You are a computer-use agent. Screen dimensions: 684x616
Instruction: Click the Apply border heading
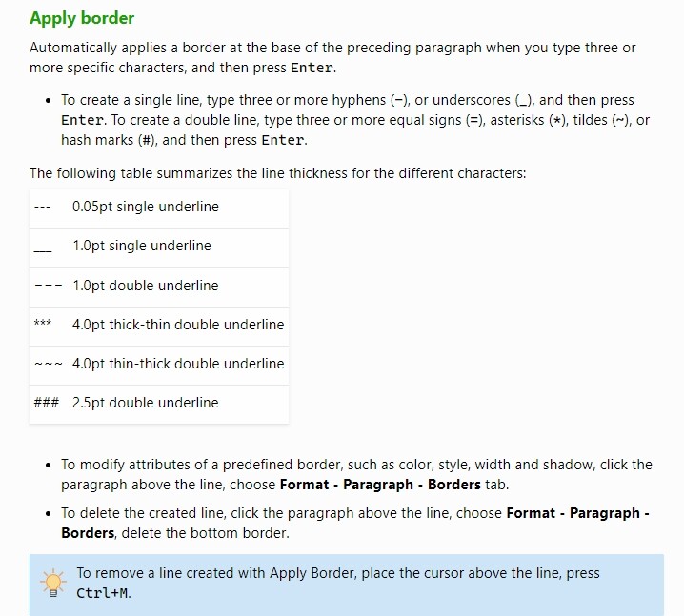click(82, 18)
